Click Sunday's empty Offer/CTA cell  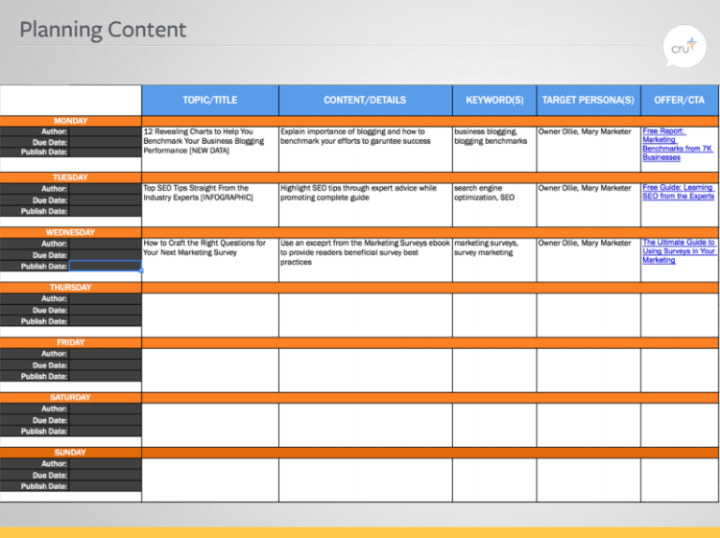pyautogui.click(x=679, y=480)
